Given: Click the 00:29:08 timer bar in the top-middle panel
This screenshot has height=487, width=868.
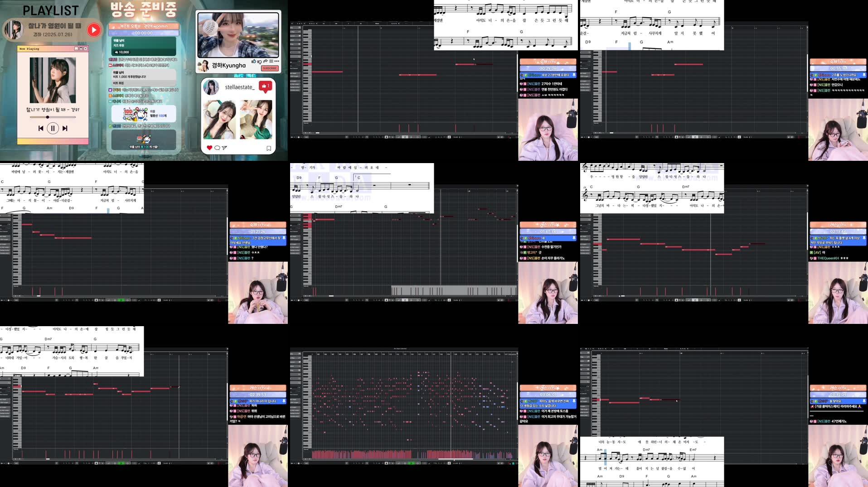Looking at the screenshot, I should (x=548, y=68).
